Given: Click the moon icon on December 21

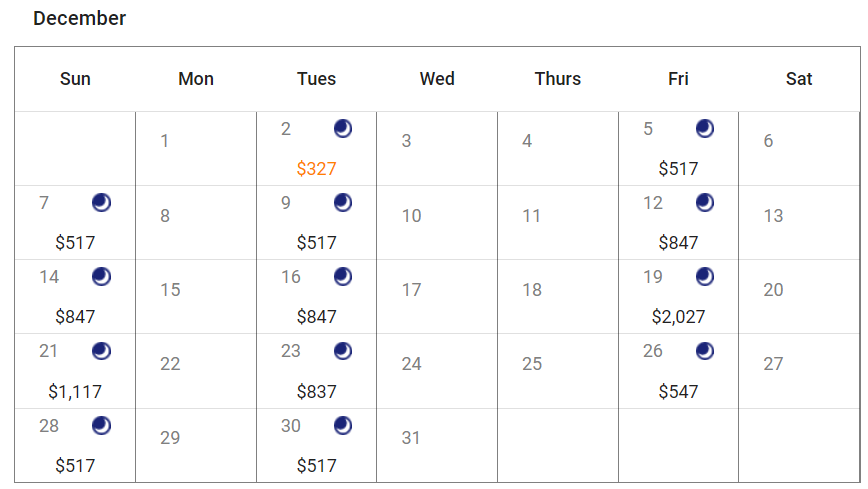Looking at the screenshot, I should [x=101, y=351].
